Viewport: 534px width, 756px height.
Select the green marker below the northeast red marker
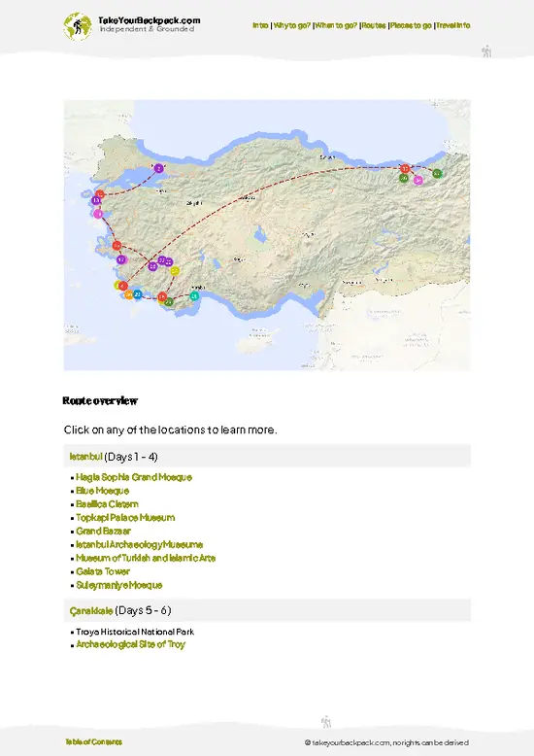tap(404, 179)
